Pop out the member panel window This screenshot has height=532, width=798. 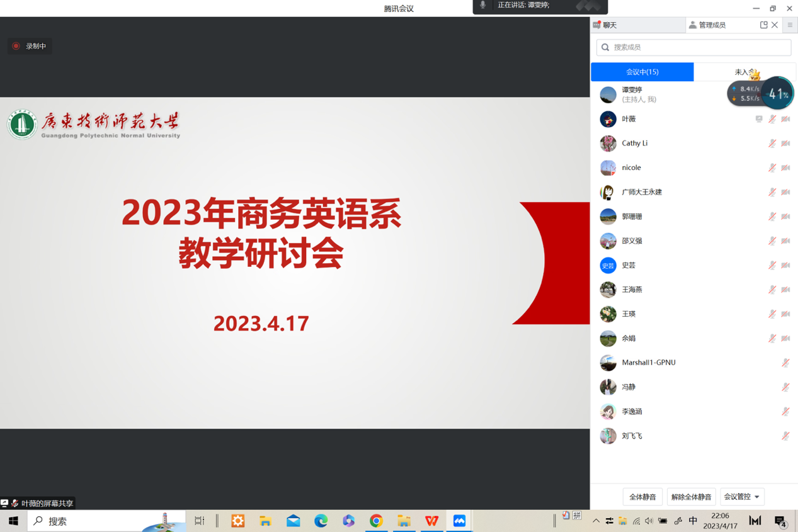click(763, 25)
